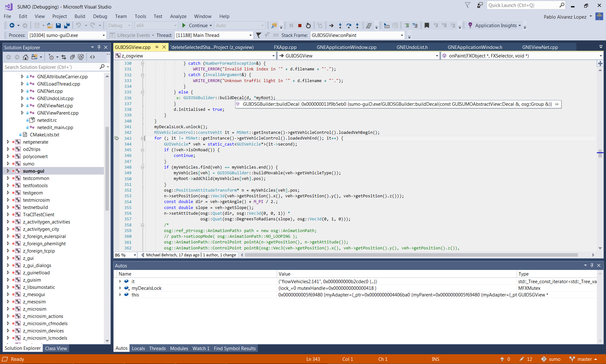Click the Restart debugging icon

coord(308,25)
